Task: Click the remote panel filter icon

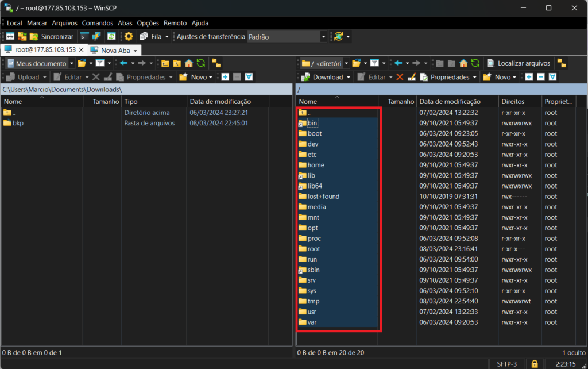Action: [374, 63]
